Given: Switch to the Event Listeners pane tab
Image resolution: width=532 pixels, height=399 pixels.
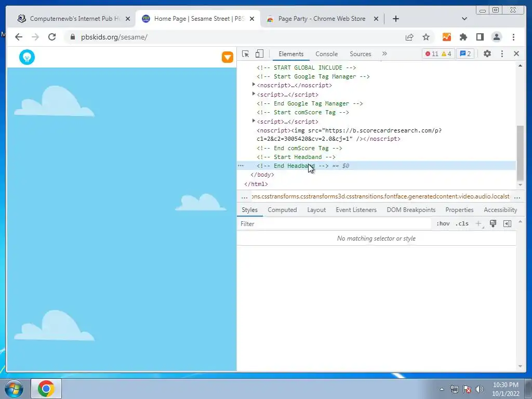Looking at the screenshot, I should (x=356, y=210).
